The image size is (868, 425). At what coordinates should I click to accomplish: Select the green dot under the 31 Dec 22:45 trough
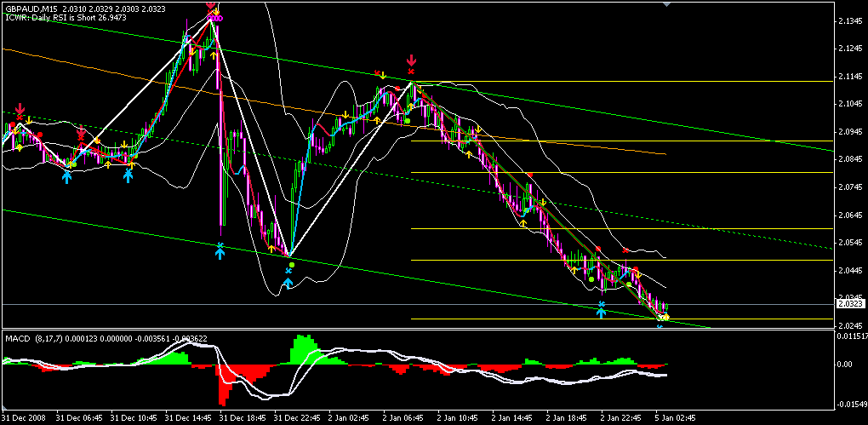pyautogui.click(x=293, y=265)
